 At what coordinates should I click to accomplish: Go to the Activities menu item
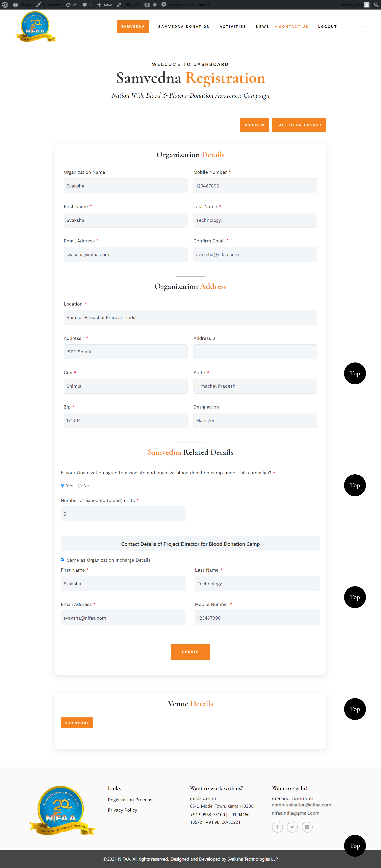coord(233,27)
